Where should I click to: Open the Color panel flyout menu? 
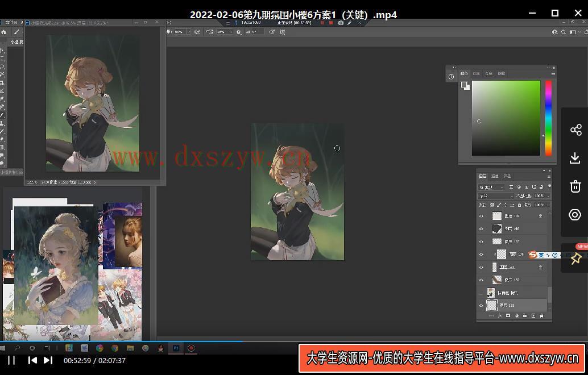click(x=553, y=74)
